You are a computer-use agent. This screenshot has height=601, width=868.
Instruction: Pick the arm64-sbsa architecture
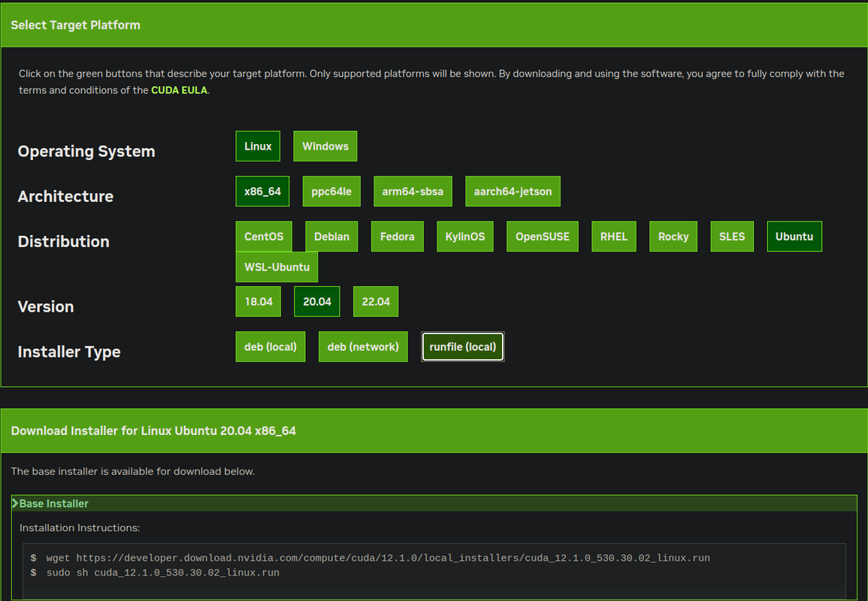click(413, 191)
